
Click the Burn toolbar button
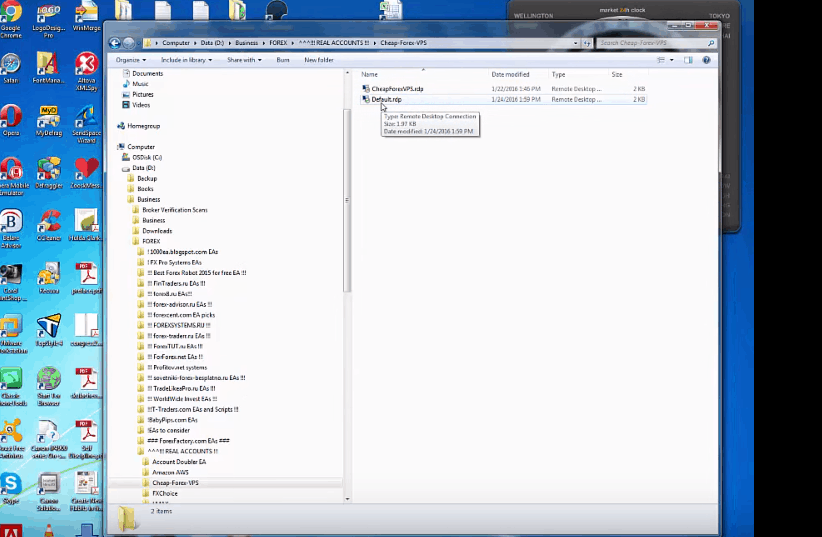click(x=283, y=60)
